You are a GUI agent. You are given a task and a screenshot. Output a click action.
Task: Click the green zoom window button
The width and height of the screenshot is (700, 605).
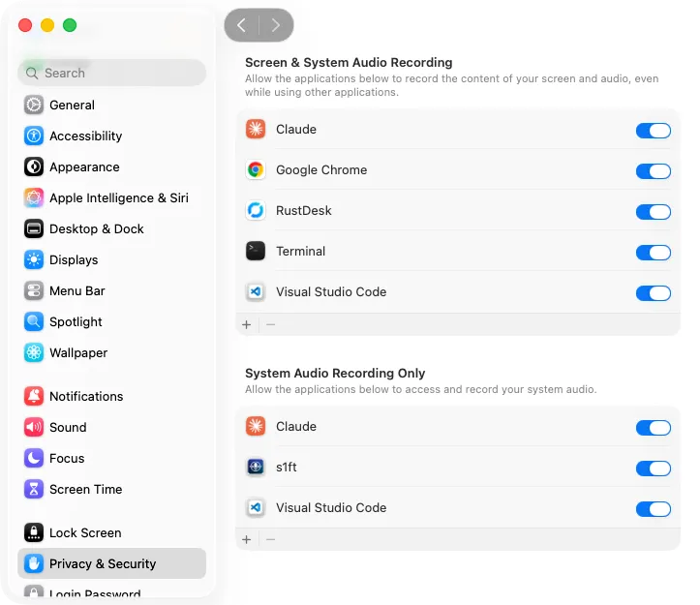click(x=70, y=25)
